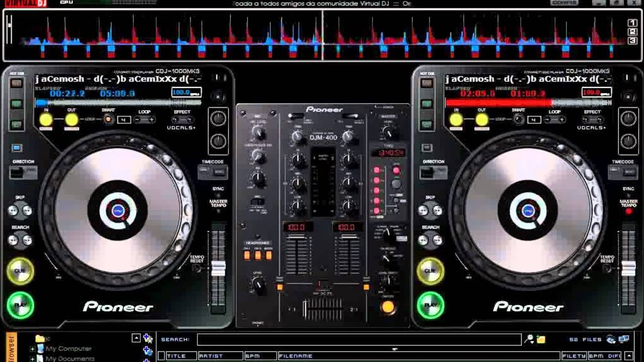644x362 pixels.
Task: Click into the SEARCH input field
Action: coord(359,339)
